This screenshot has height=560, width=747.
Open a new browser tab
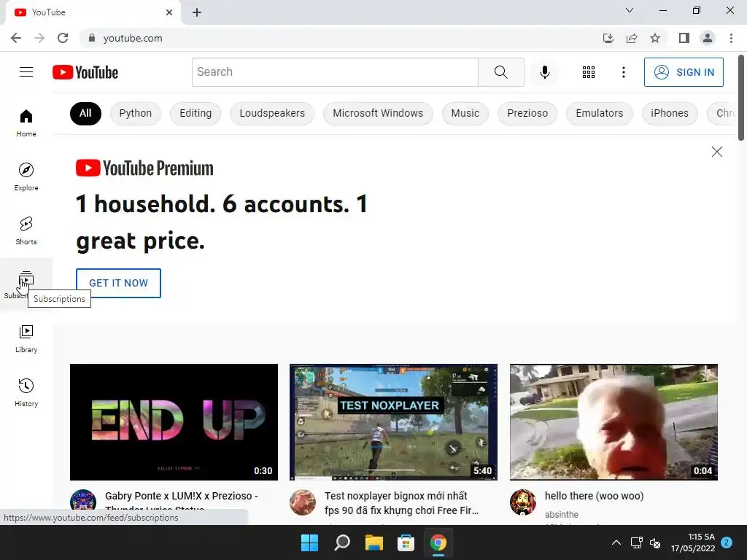(x=197, y=12)
